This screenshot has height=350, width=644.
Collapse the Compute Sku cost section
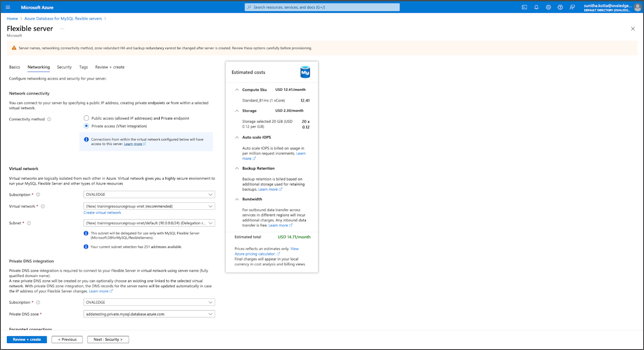[x=237, y=90]
